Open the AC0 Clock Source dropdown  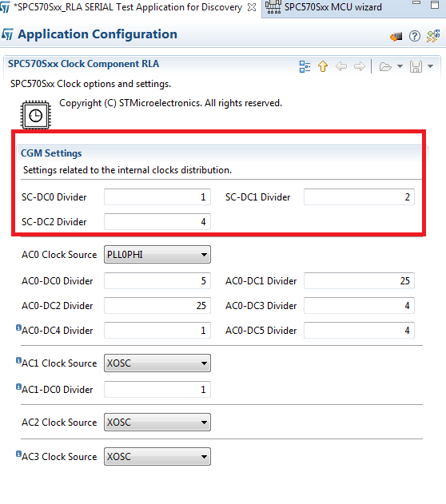click(x=157, y=255)
